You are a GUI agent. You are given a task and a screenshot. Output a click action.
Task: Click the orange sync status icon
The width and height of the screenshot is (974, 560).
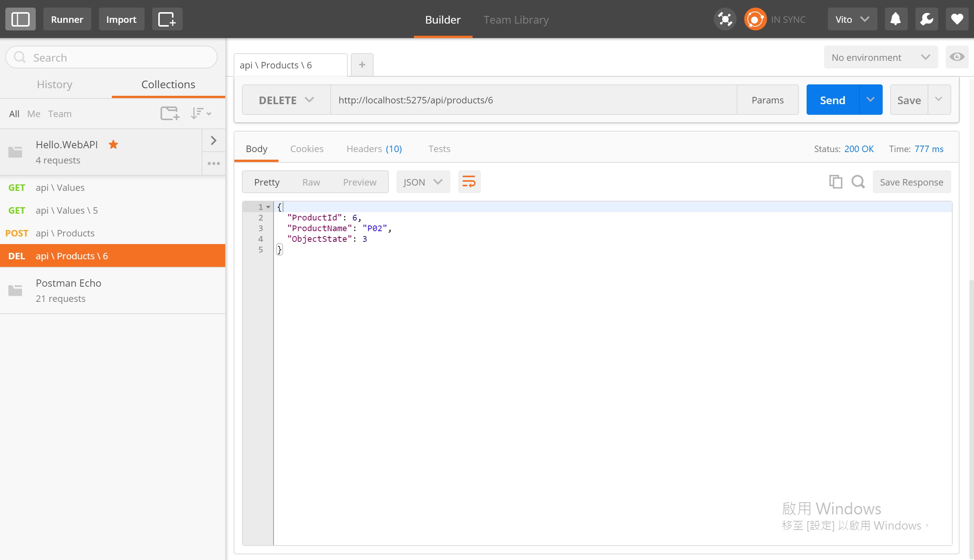point(755,19)
